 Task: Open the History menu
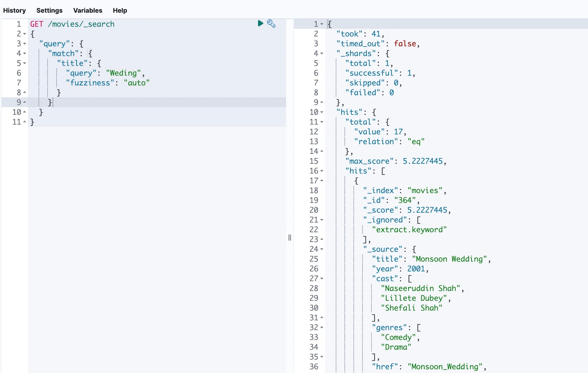[x=15, y=10]
